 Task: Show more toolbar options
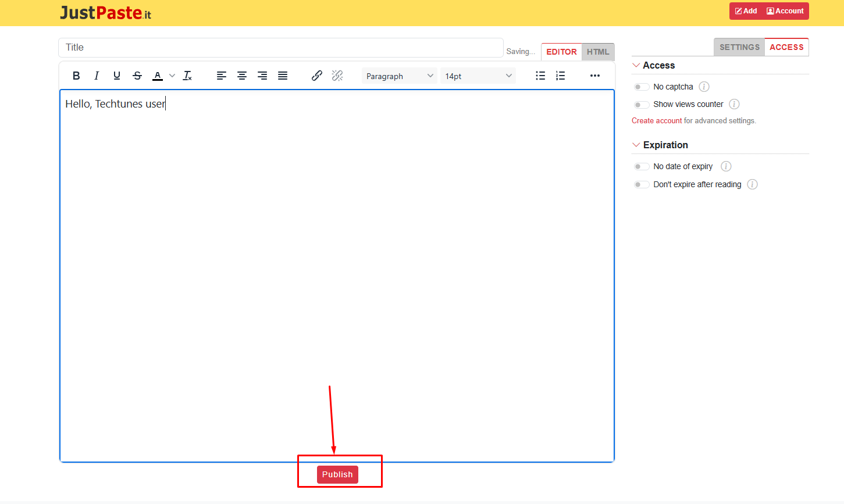[595, 76]
